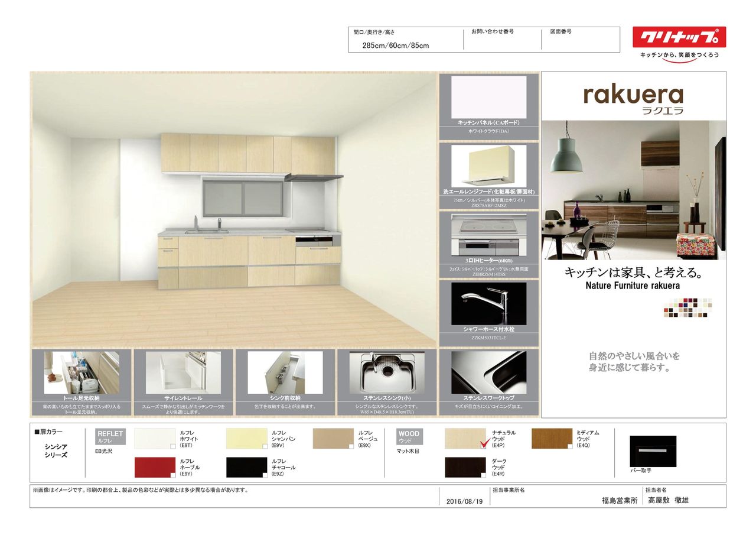Click the REFLET ルフレ series label
Image resolution: width=756 pixels, height=535 pixels.
[x=110, y=437]
